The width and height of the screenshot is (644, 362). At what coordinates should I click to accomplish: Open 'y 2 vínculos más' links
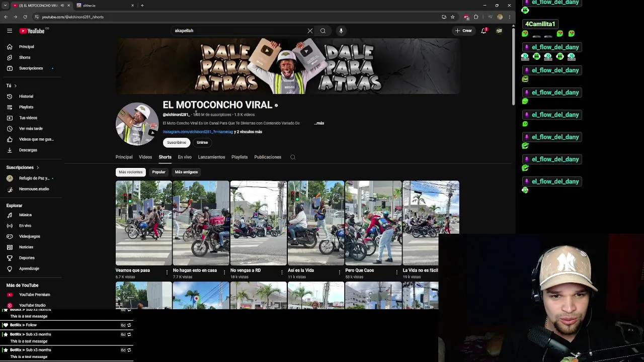248,132
